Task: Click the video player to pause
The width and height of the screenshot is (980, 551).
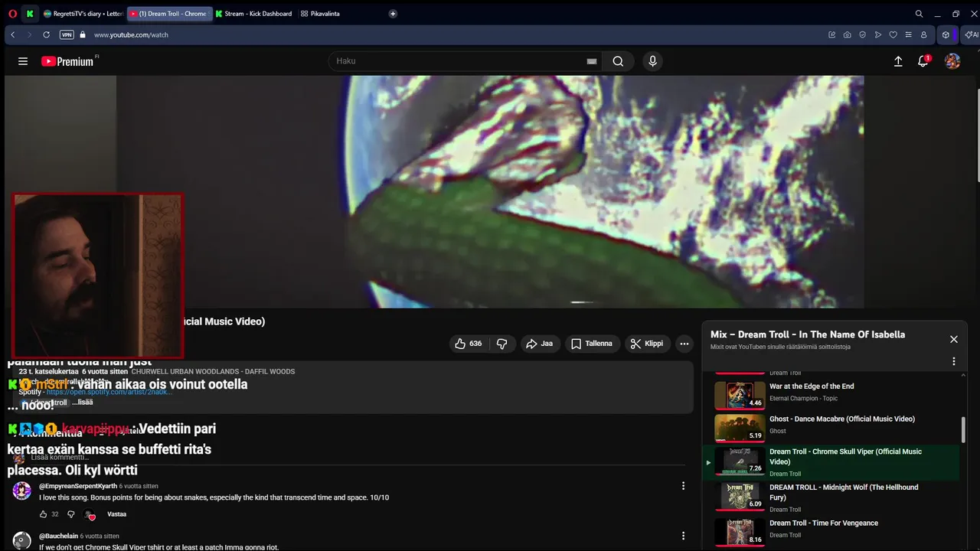Action: coord(490,191)
